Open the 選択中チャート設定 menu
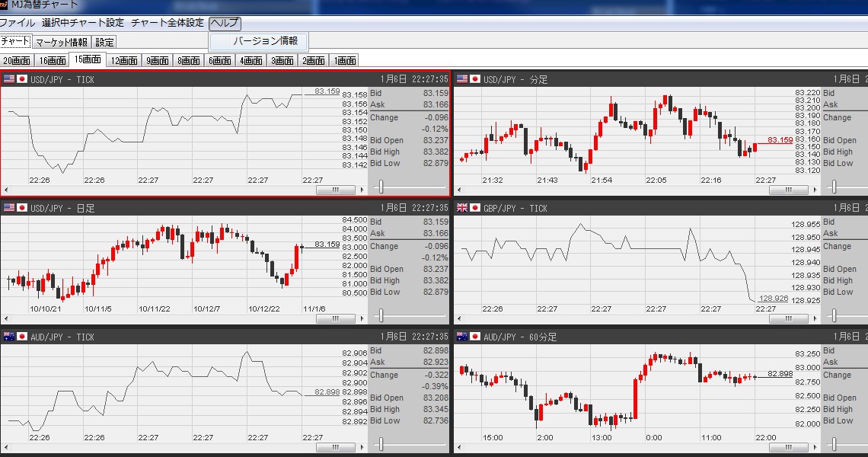This screenshot has width=868, height=457. 83,24
